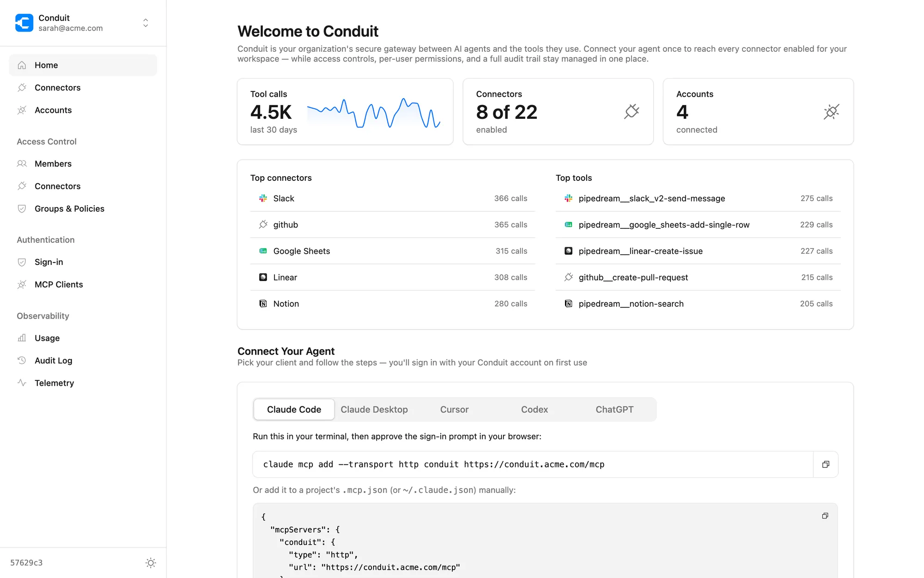This screenshot has width=924, height=578.
Task: Click the Tool calls sparkline chart
Action: click(x=374, y=113)
